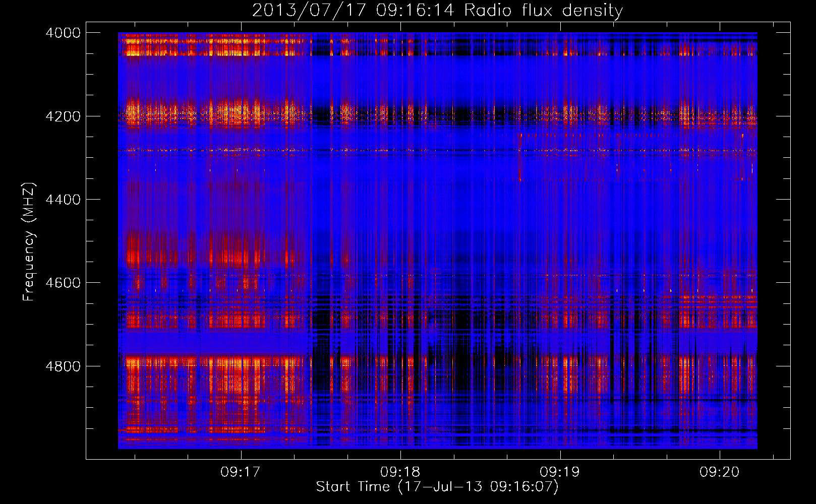Click the 09:17 time tick label
Image resolution: width=816 pixels, height=504 pixels.
(241, 472)
